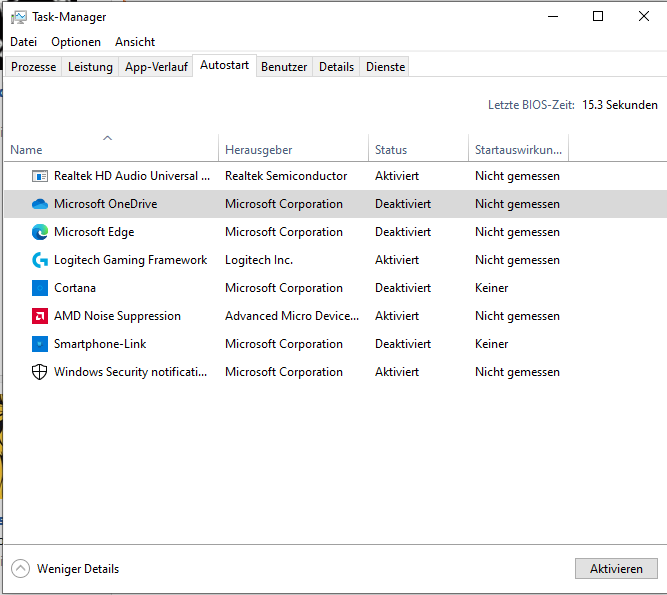The width and height of the screenshot is (667, 595).
Task: Click the Microsoft Edge icon
Action: click(x=40, y=232)
